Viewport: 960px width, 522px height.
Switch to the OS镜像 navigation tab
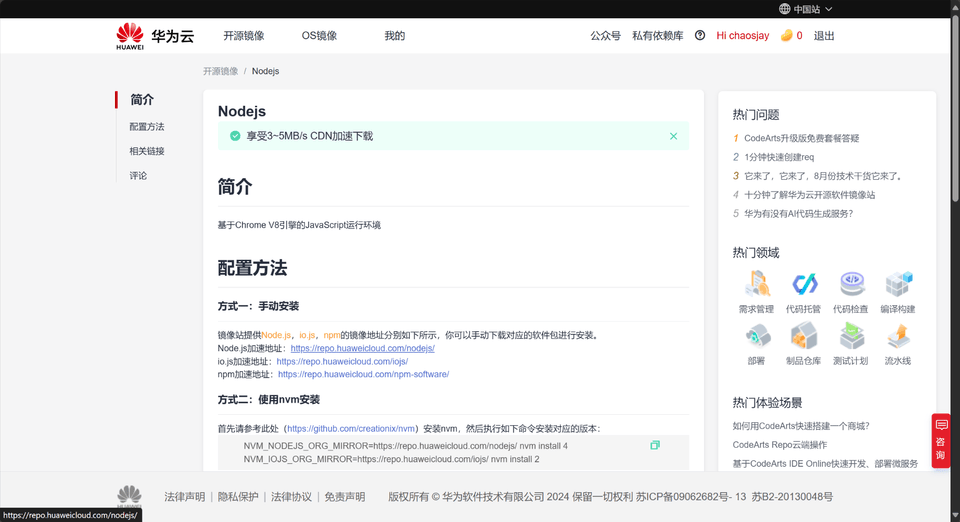tap(319, 36)
